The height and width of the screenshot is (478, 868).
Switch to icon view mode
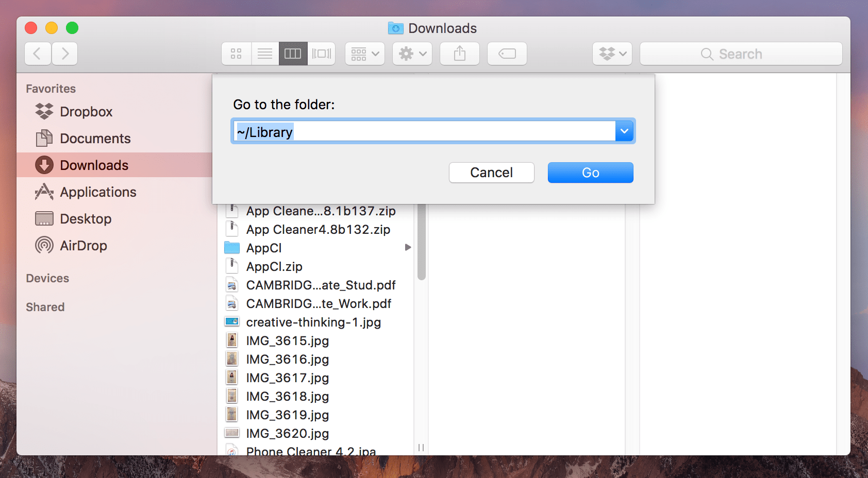pos(236,53)
